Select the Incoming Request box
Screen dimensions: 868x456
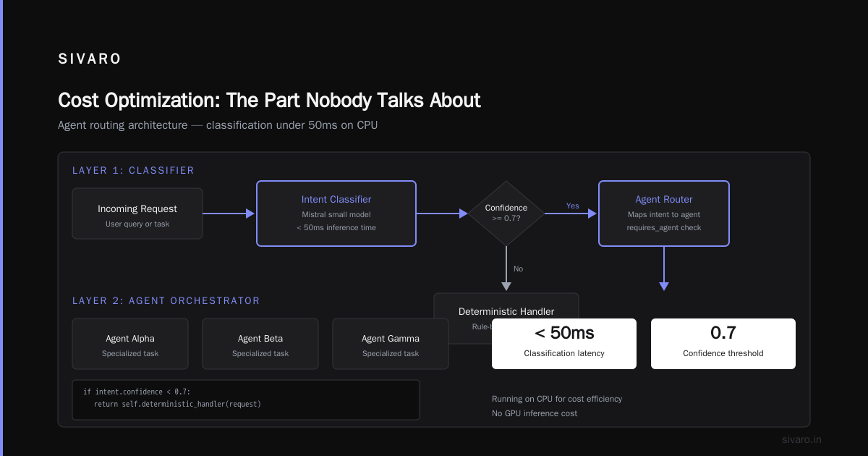point(137,214)
